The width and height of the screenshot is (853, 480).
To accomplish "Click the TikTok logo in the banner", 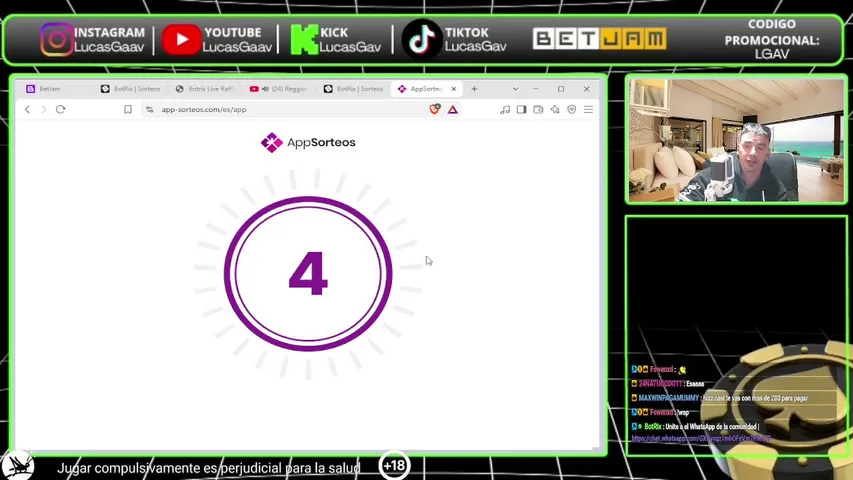I will coord(422,39).
